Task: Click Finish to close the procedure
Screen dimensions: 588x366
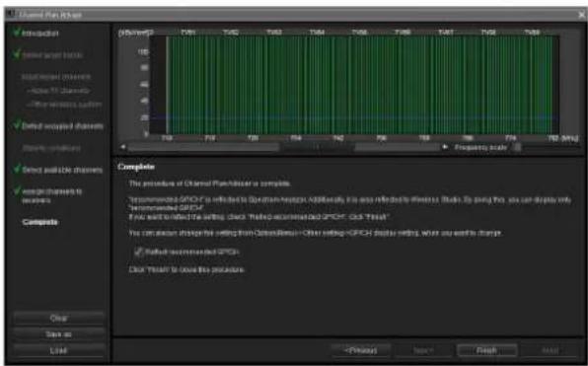Action: (486, 350)
